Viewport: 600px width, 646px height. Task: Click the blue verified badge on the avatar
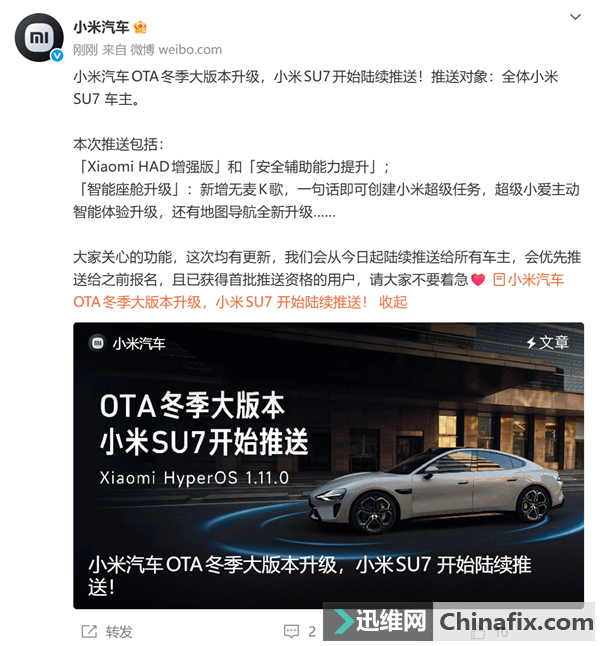click(x=57, y=55)
